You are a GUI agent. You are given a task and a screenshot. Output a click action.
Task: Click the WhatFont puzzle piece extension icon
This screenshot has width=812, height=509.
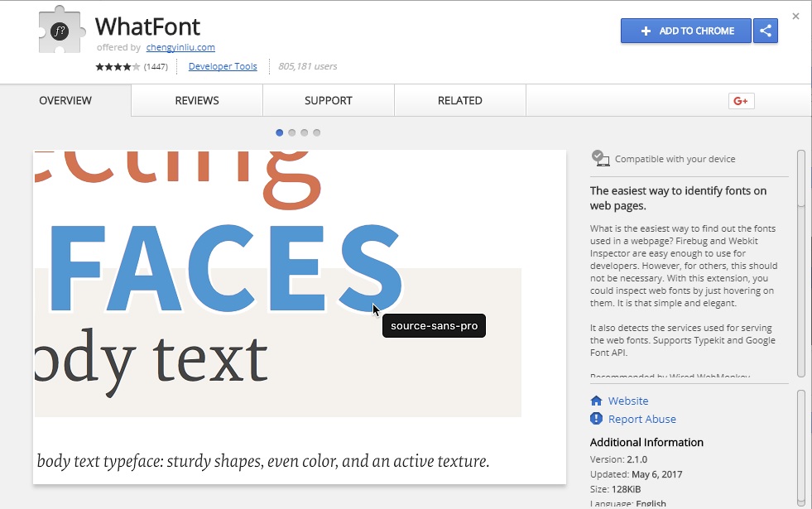coord(61,30)
